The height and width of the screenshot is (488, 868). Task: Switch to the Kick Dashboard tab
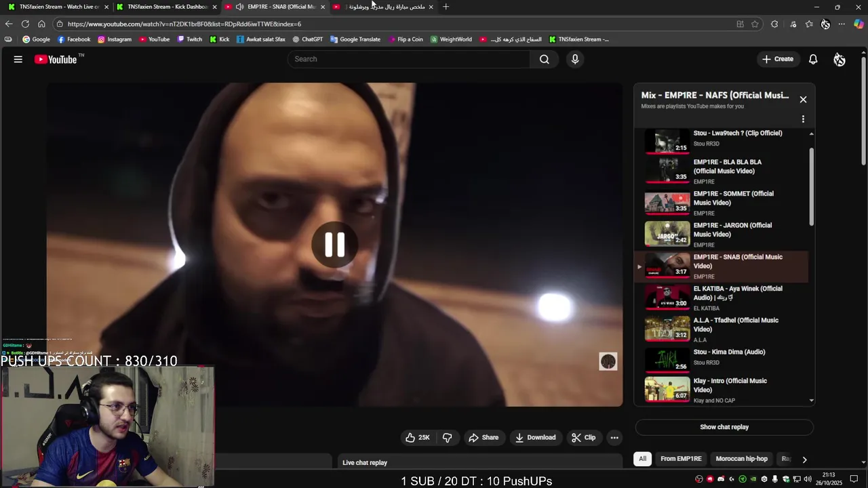[166, 7]
